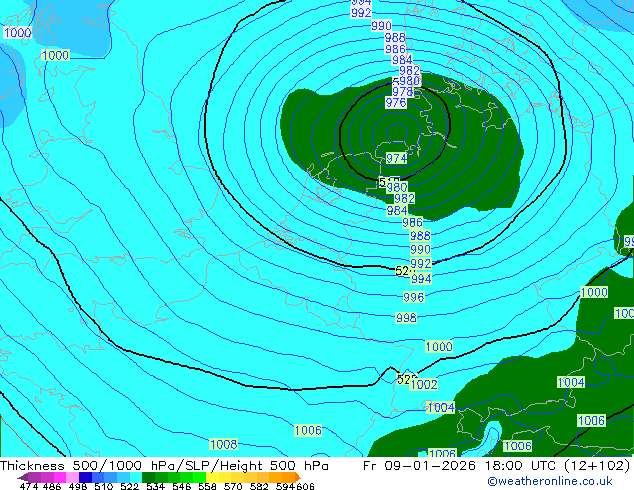Viewport: 634px width, 490px height.
Task: Click the weatheronline.co.uk copyright link
Action: pos(550,481)
